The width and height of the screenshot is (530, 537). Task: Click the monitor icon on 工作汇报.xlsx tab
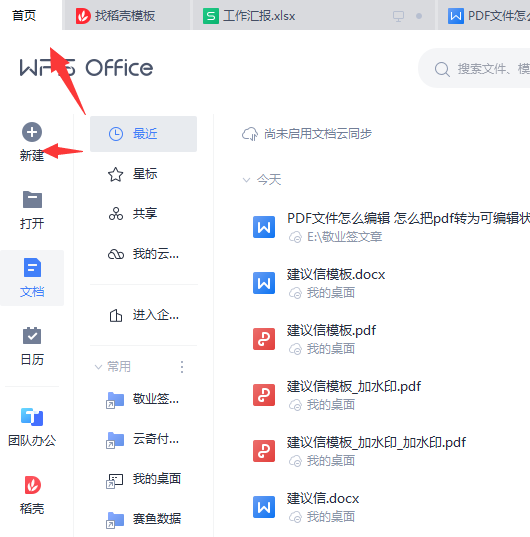[x=398, y=16]
